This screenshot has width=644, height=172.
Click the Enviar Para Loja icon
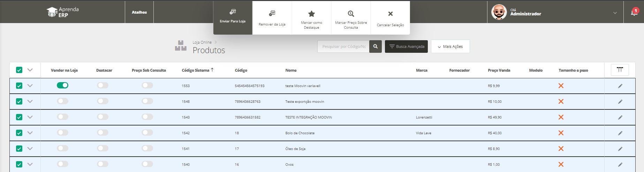pyautogui.click(x=233, y=12)
